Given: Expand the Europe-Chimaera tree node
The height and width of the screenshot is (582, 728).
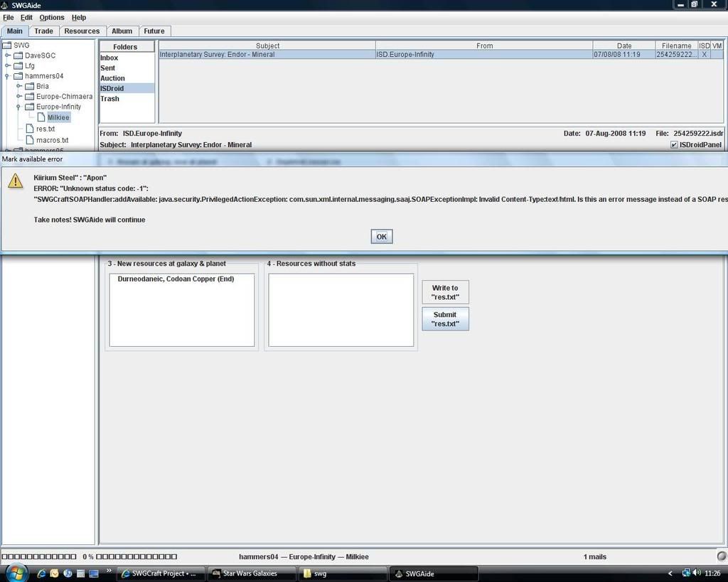Looking at the screenshot, I should pyautogui.click(x=19, y=96).
